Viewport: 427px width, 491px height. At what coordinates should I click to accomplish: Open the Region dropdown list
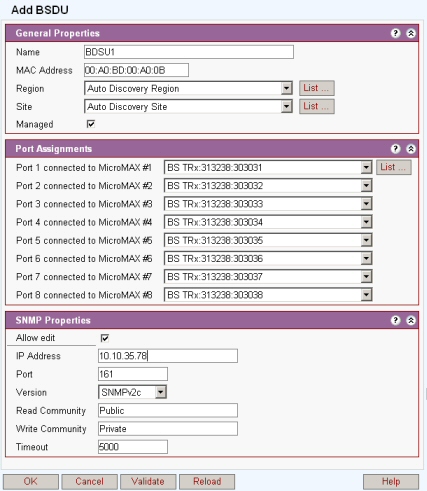286,88
